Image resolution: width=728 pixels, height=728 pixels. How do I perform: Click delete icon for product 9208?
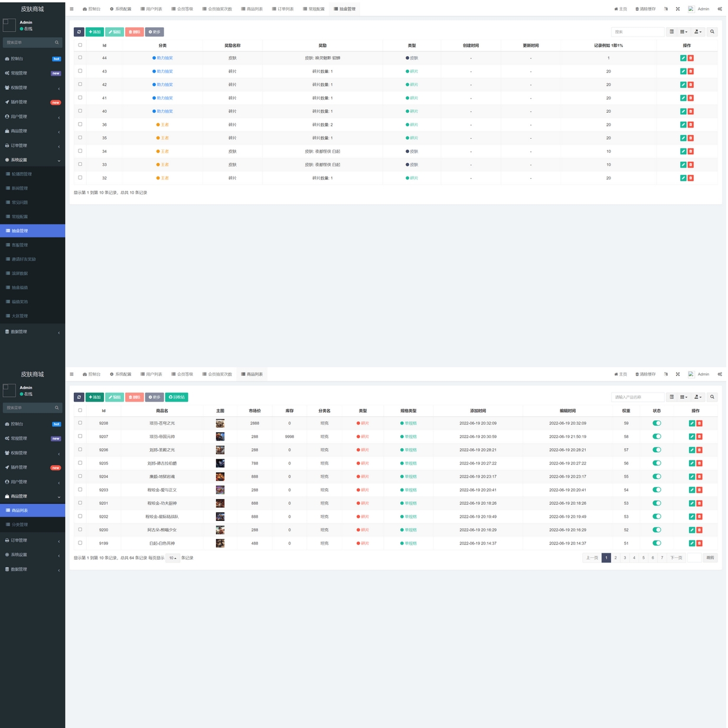699,423
